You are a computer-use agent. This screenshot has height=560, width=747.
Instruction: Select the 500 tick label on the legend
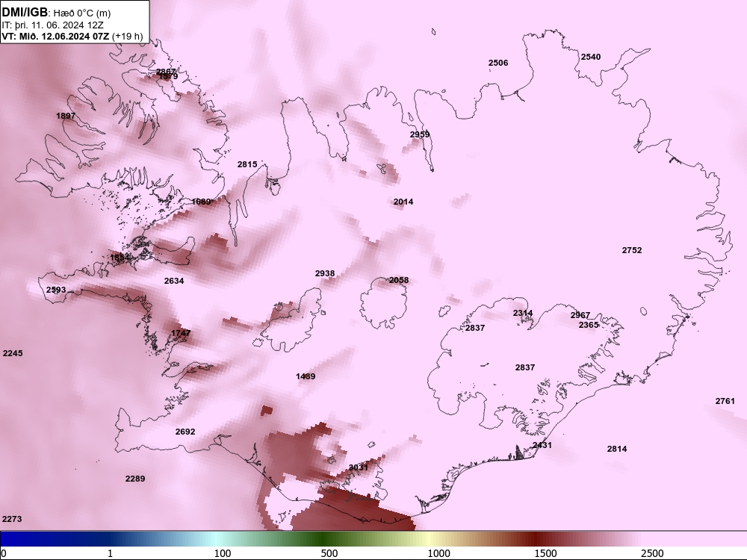click(x=329, y=553)
